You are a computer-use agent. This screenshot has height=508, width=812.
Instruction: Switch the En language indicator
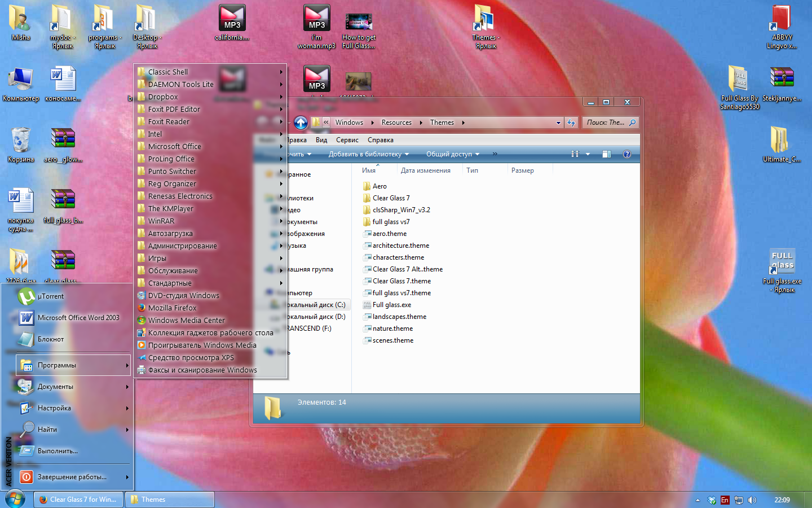(x=725, y=500)
